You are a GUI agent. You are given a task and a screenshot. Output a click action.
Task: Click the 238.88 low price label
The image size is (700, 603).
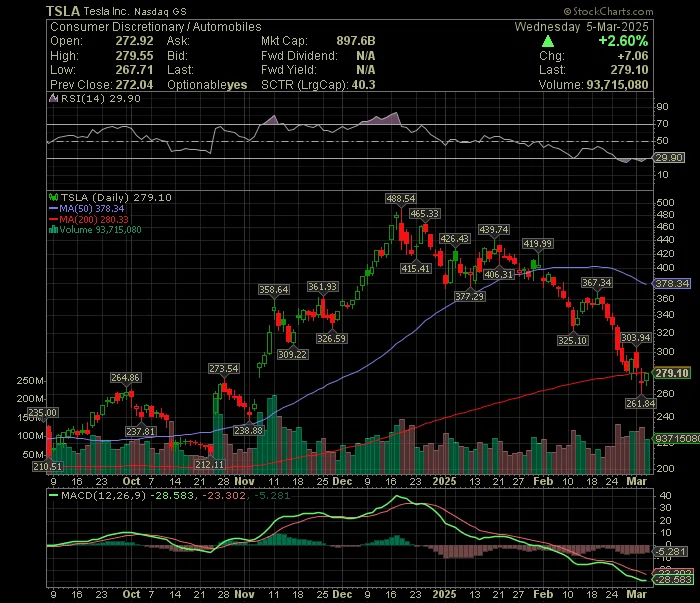(249, 431)
